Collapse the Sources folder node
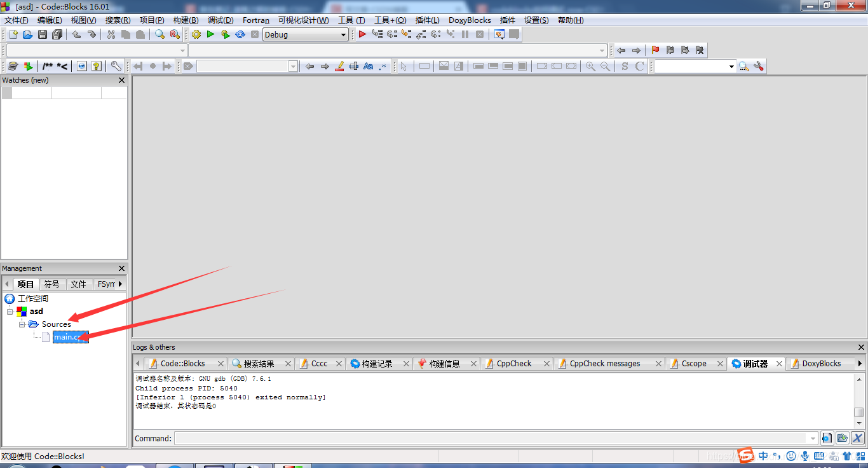 [x=22, y=324]
